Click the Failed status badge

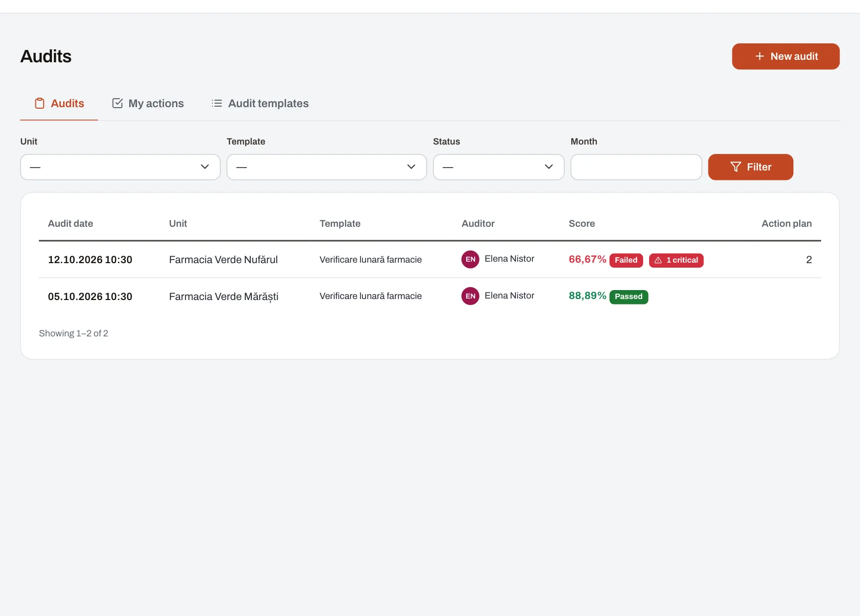(626, 260)
